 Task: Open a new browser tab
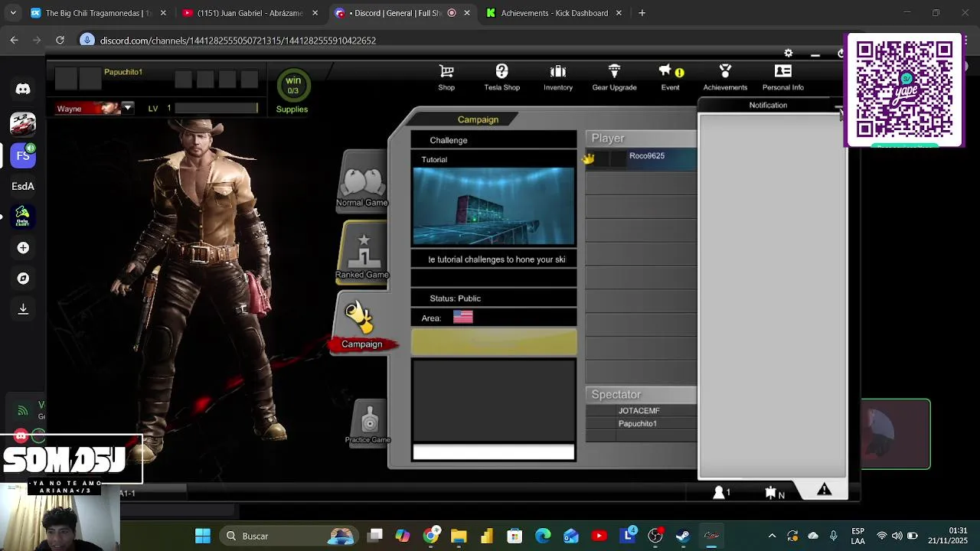642,13
